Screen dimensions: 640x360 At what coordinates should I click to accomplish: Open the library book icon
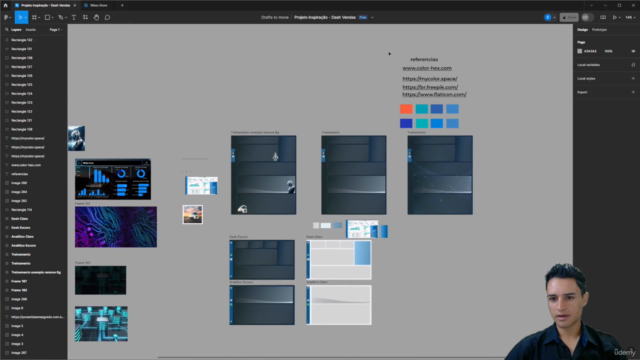coord(603,18)
